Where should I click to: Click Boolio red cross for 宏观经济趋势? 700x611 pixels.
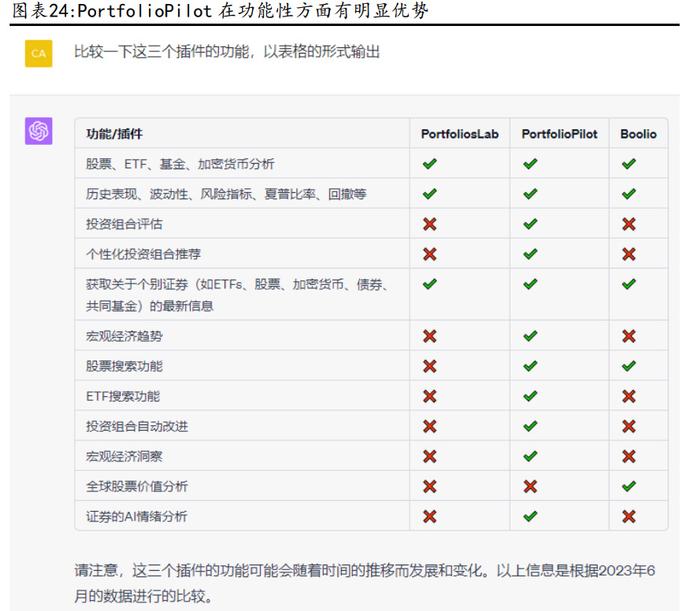(629, 336)
